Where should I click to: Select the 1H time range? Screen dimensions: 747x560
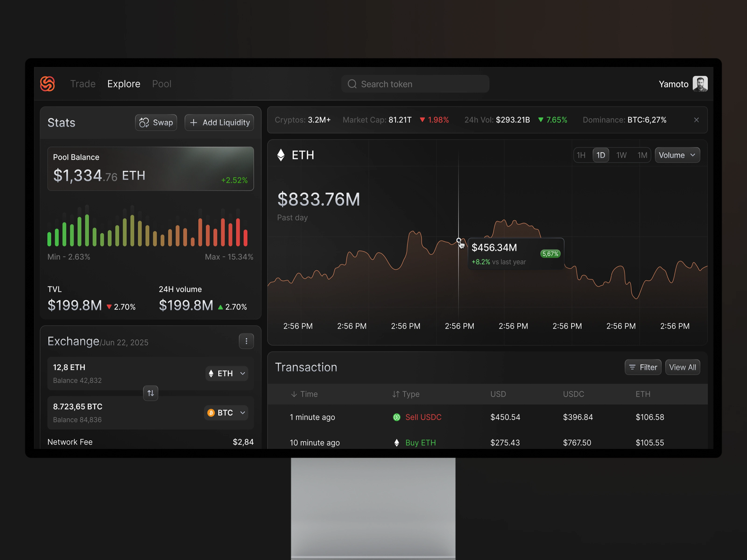581,155
